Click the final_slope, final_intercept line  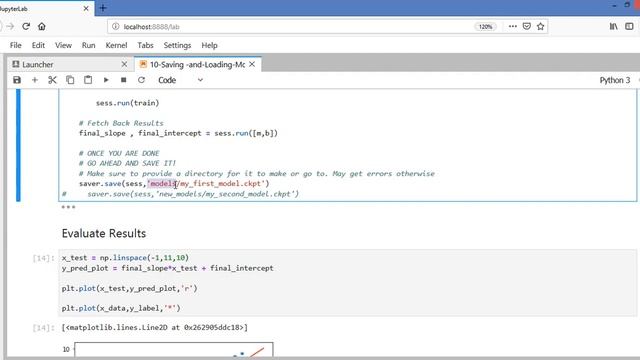[x=178, y=133]
